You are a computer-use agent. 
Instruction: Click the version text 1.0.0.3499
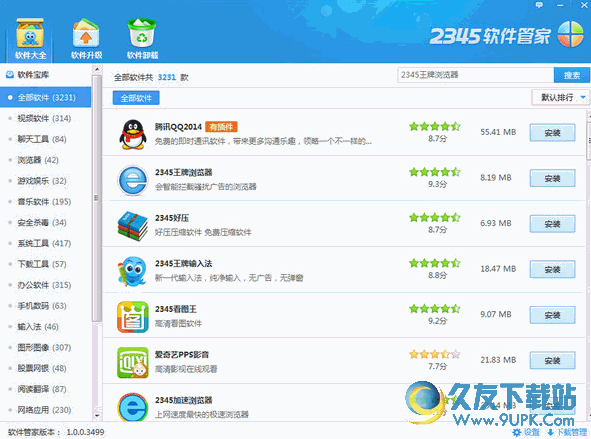tap(85, 432)
